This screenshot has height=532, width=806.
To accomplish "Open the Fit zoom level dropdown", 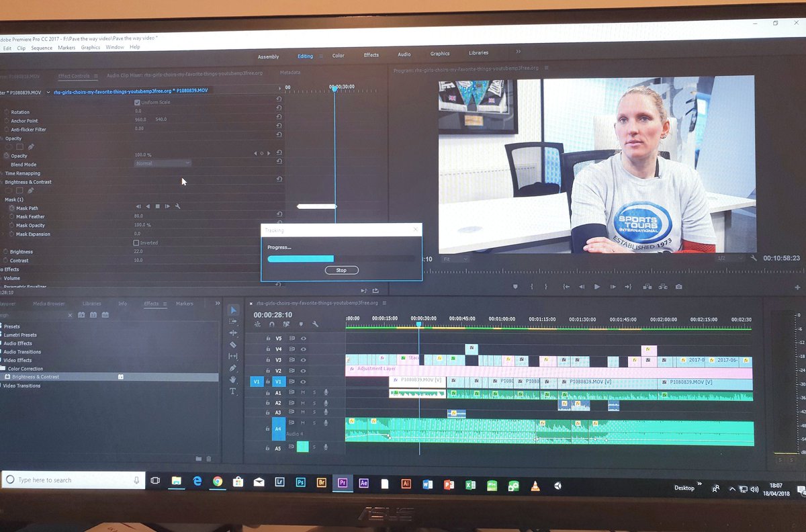I will pyautogui.click(x=455, y=259).
